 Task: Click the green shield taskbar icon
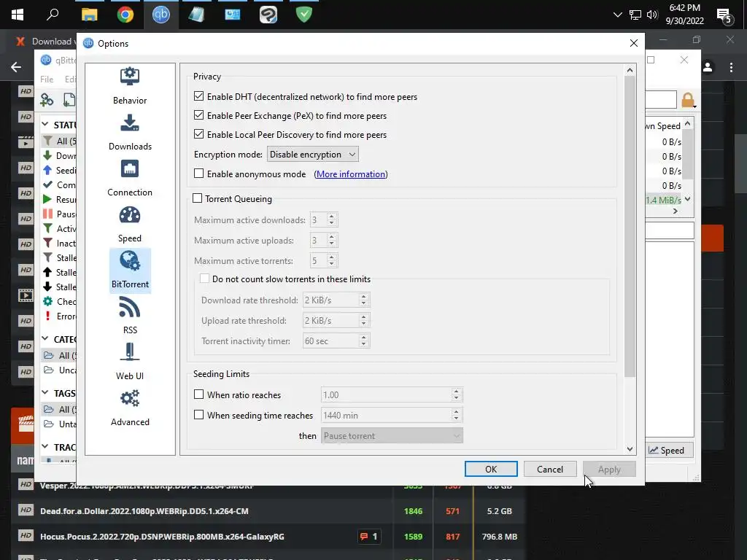coord(304,15)
